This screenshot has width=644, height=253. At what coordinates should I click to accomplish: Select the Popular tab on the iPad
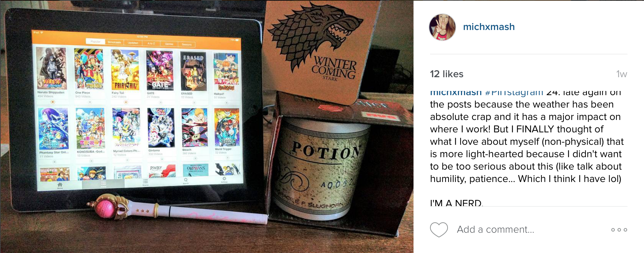point(96,42)
